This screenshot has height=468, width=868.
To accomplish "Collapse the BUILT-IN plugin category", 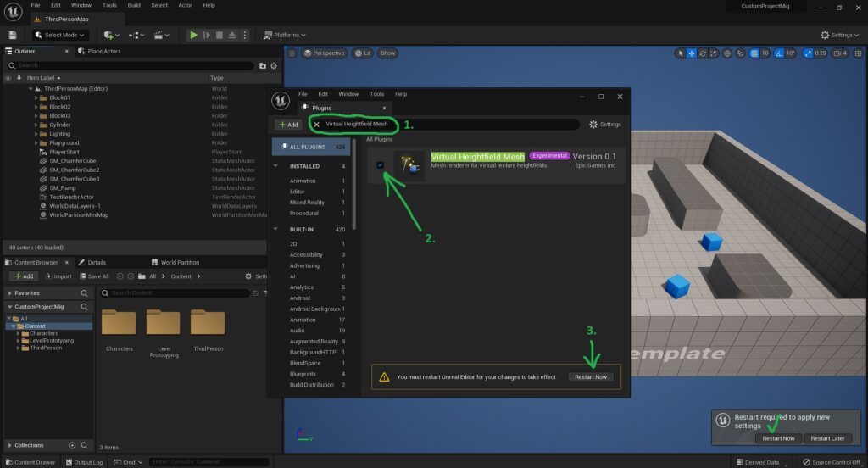I will click(275, 229).
